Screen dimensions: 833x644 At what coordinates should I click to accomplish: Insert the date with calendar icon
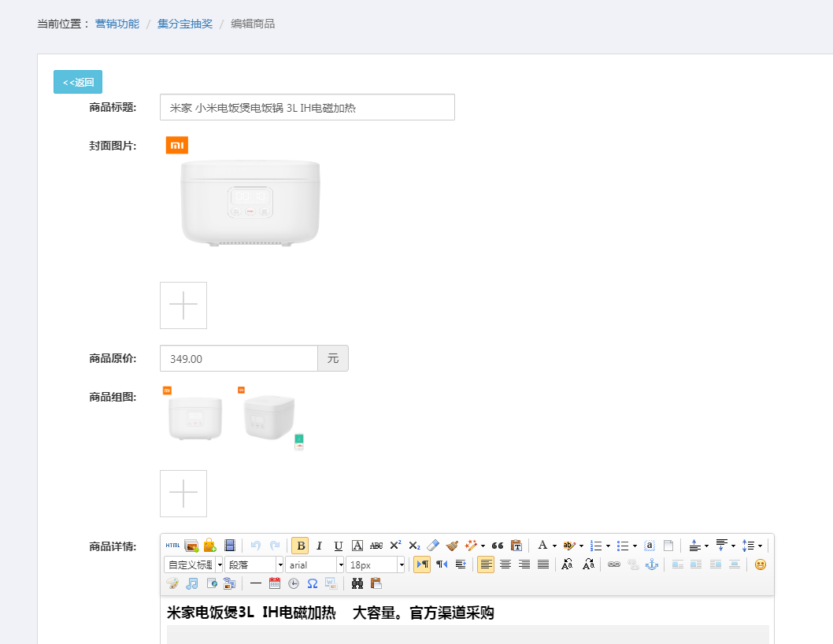click(x=275, y=583)
